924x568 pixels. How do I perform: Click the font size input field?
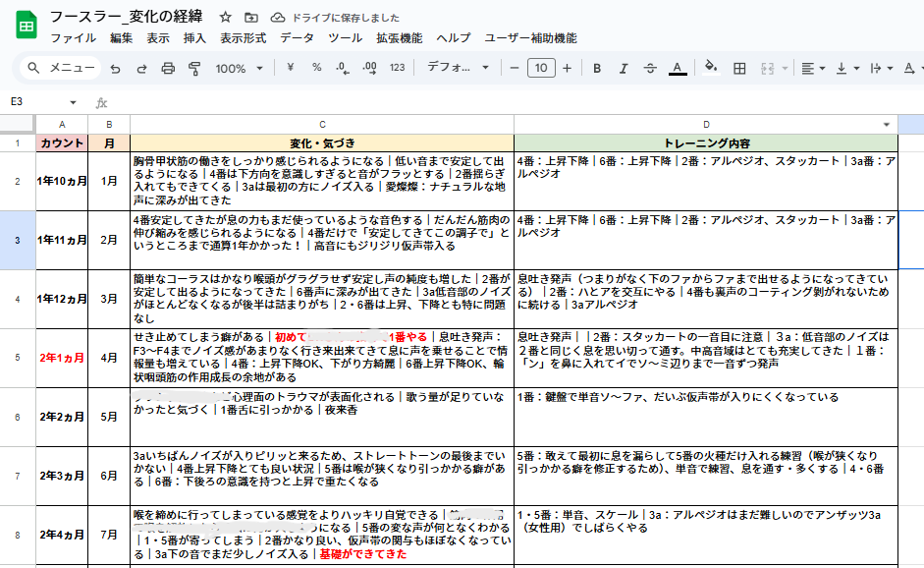[540, 68]
